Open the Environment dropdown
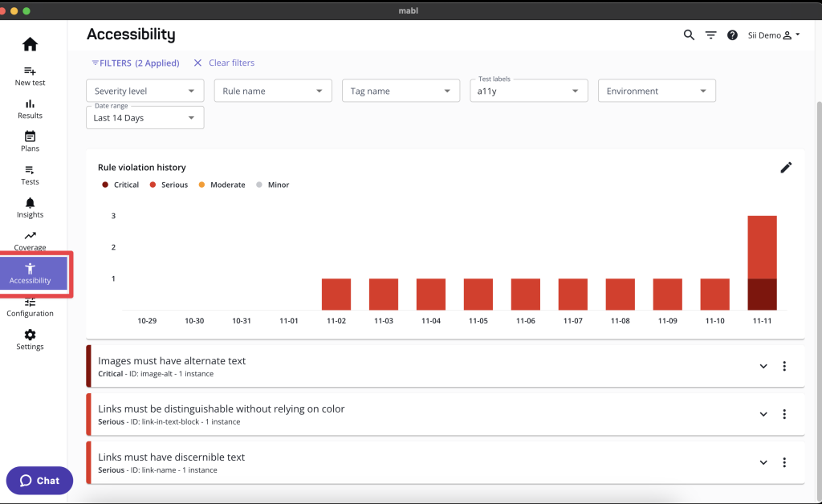 click(x=657, y=91)
